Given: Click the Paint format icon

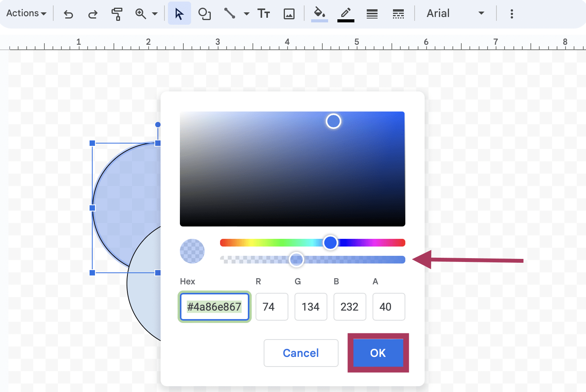Looking at the screenshot, I should click(118, 13).
